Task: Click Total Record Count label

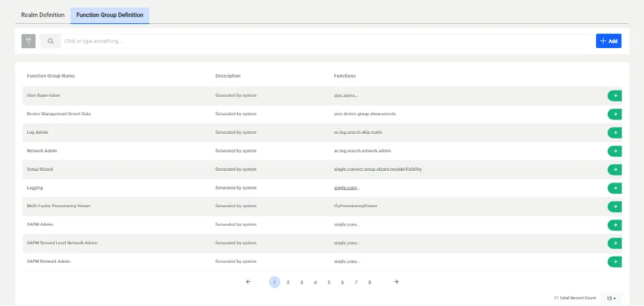Action: (575, 298)
